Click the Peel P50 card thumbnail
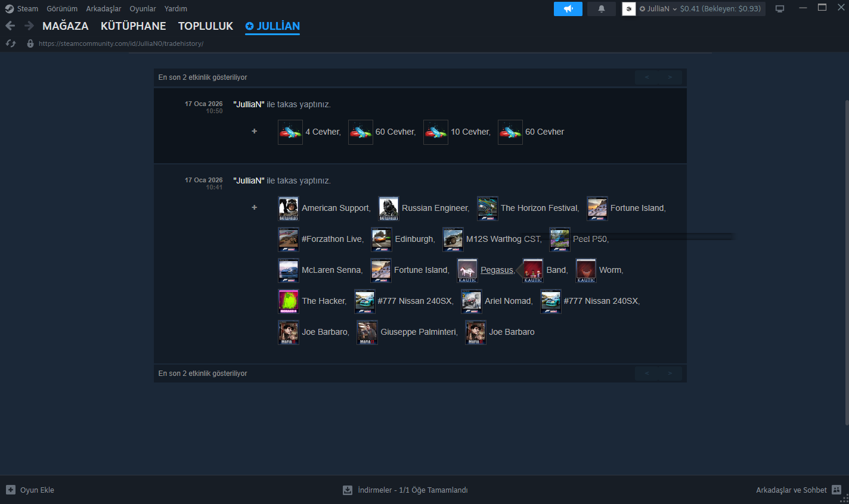This screenshot has width=849, height=504. 560,239
